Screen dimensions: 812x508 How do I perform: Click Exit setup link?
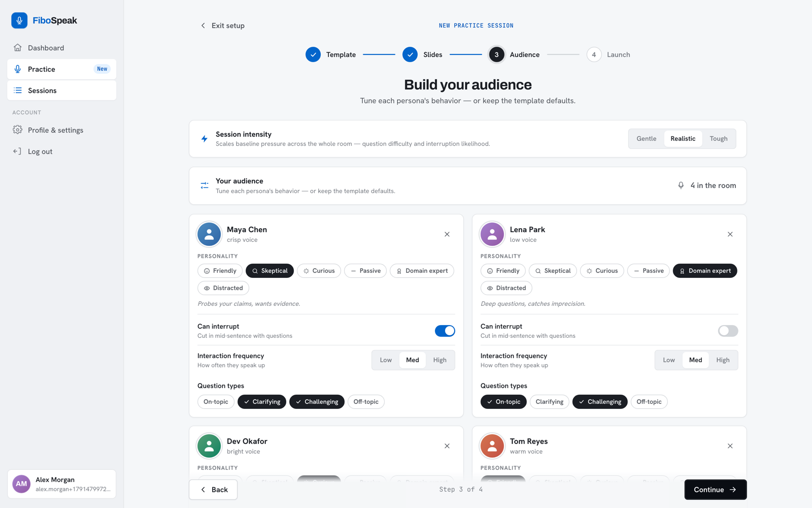[222, 25]
